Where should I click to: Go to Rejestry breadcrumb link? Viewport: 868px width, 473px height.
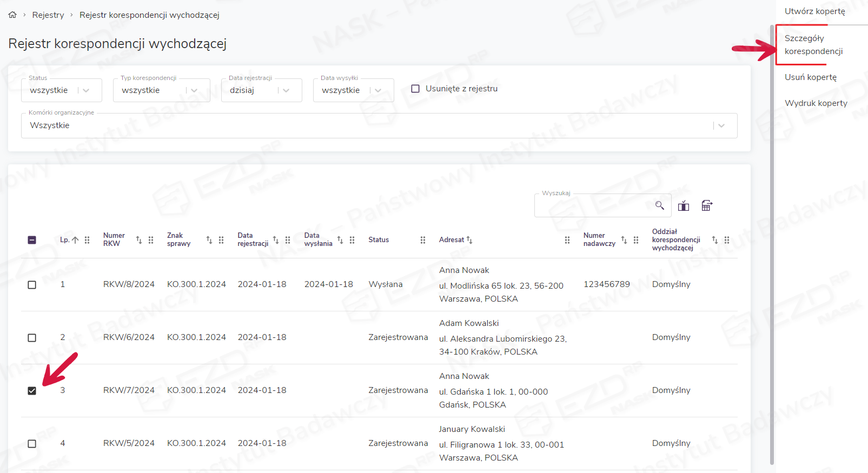click(48, 15)
